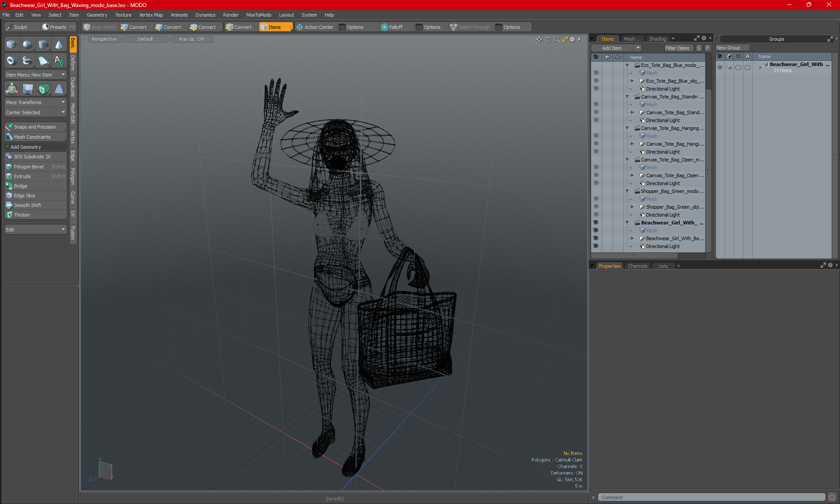Click the Polygon Bevel tool
The image size is (840, 504).
pyautogui.click(x=28, y=167)
